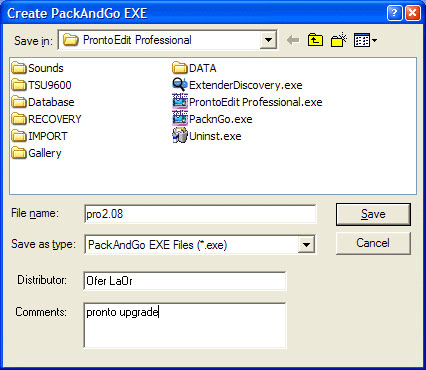
Task: Create a new folder
Action: tap(339, 40)
